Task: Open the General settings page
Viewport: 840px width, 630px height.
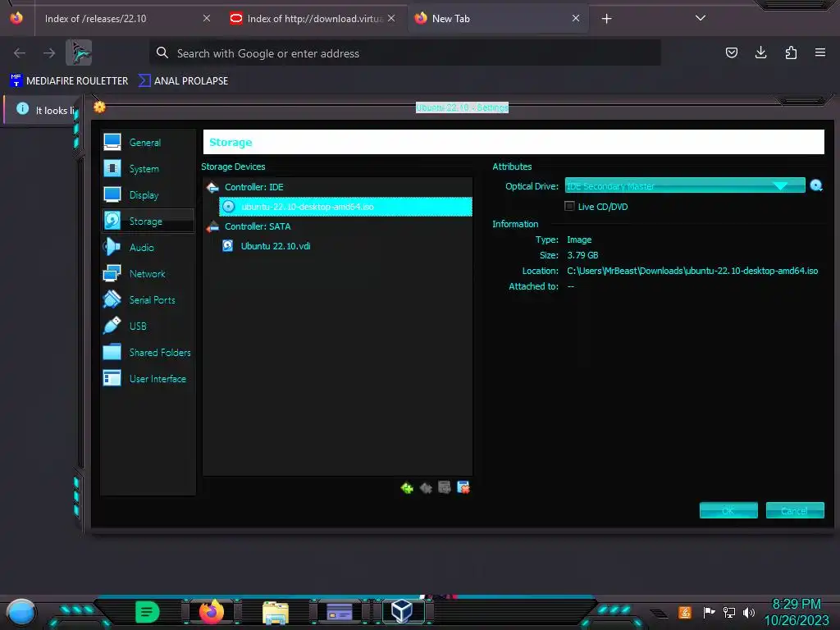Action: [148, 143]
